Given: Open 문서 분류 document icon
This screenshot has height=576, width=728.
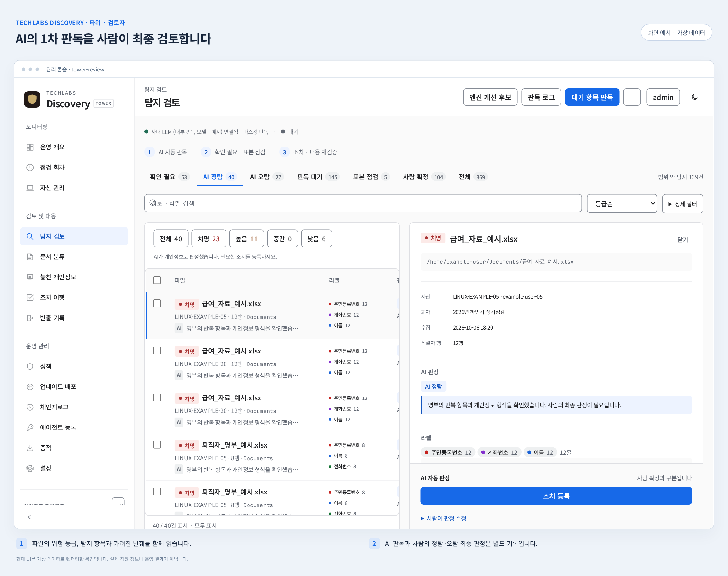Looking at the screenshot, I should (30, 257).
